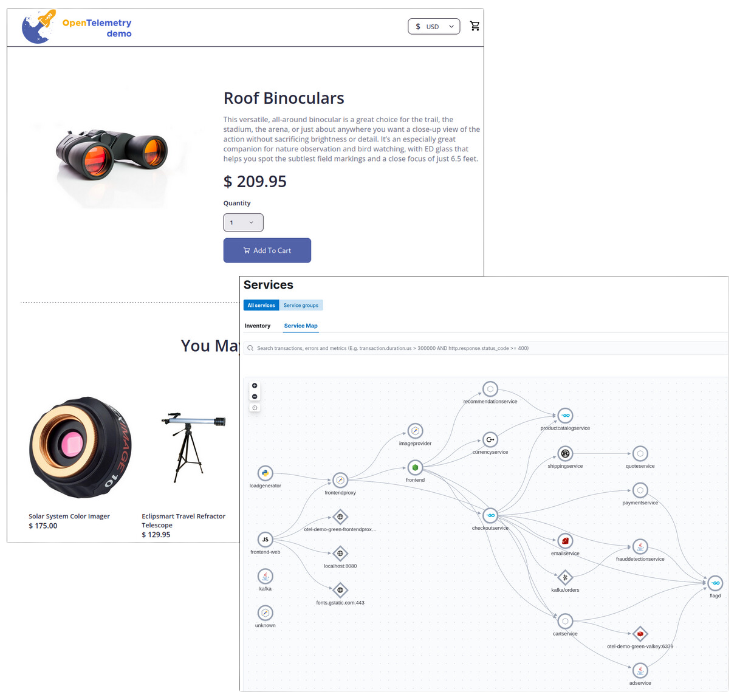Select the quoteservice node
The image size is (737, 700).
click(640, 453)
